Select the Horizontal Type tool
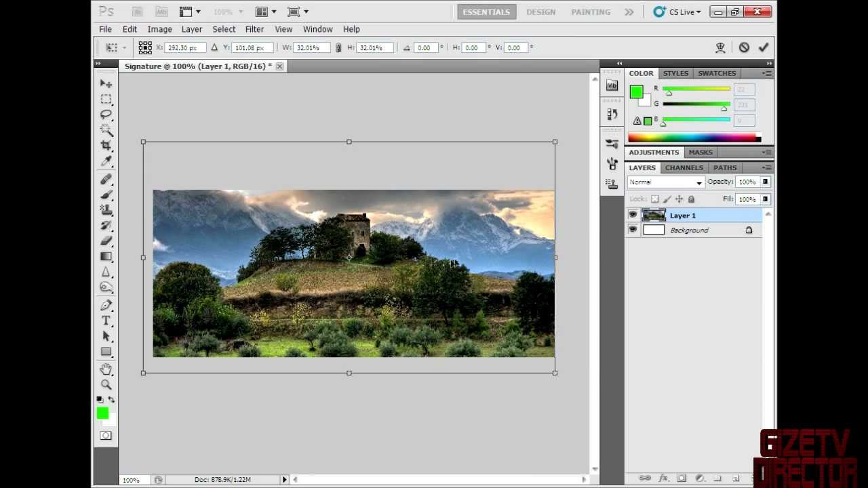Viewport: 868px width, 488px height. [106, 321]
